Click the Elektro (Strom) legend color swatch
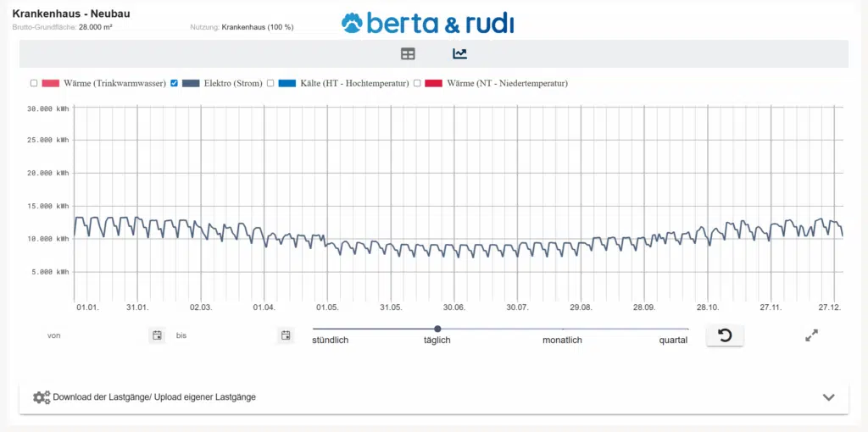 click(x=191, y=83)
